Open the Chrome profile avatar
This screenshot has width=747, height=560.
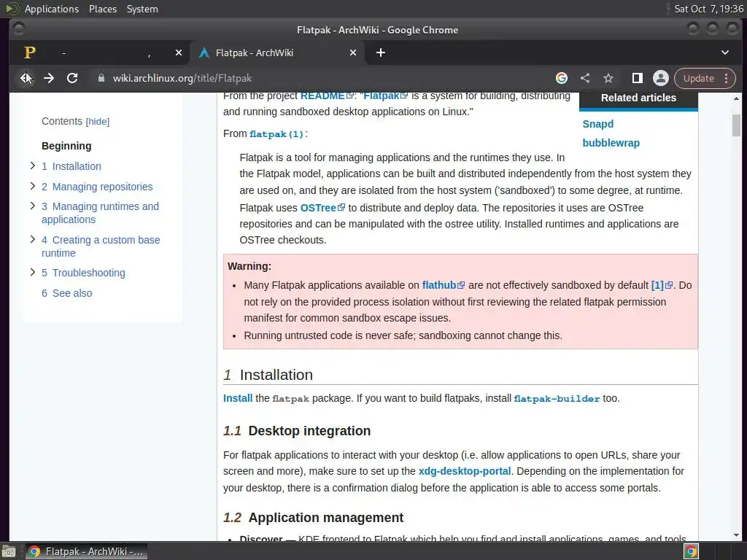[x=661, y=78]
